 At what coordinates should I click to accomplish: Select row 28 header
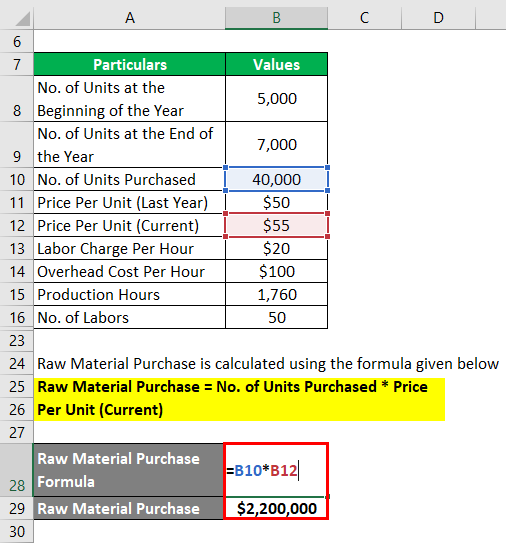[x=17, y=470]
